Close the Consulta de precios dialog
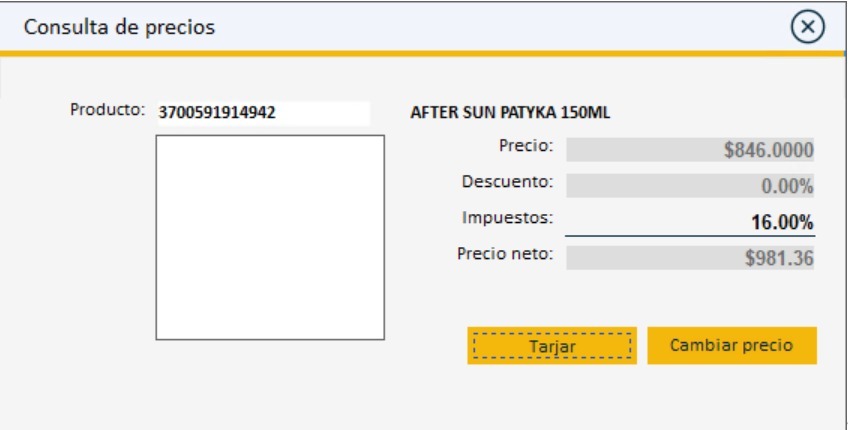The image size is (848, 430). click(x=807, y=27)
